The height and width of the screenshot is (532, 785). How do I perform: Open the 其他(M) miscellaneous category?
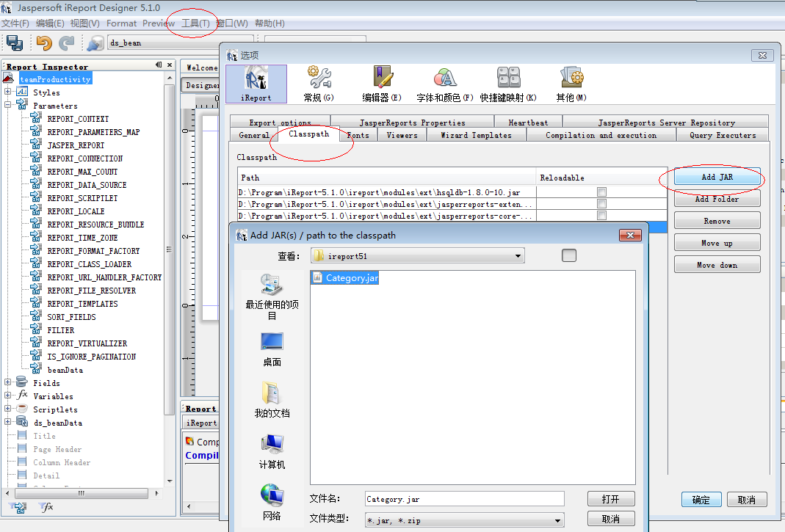(x=571, y=84)
